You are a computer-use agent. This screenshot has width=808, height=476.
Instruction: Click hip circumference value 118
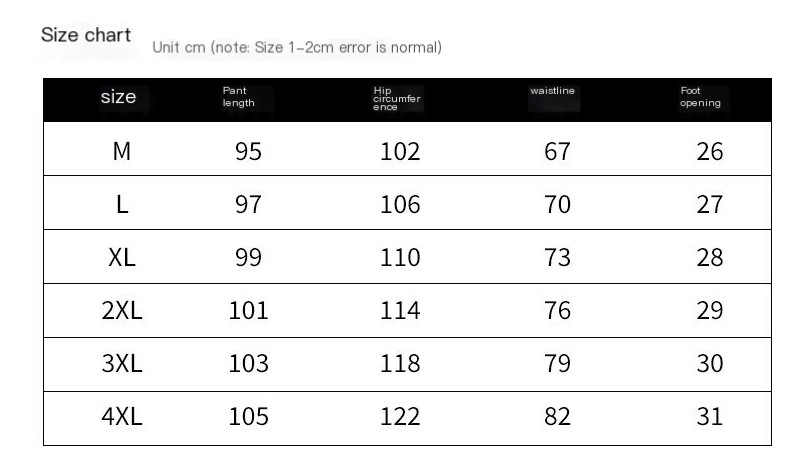coord(400,364)
